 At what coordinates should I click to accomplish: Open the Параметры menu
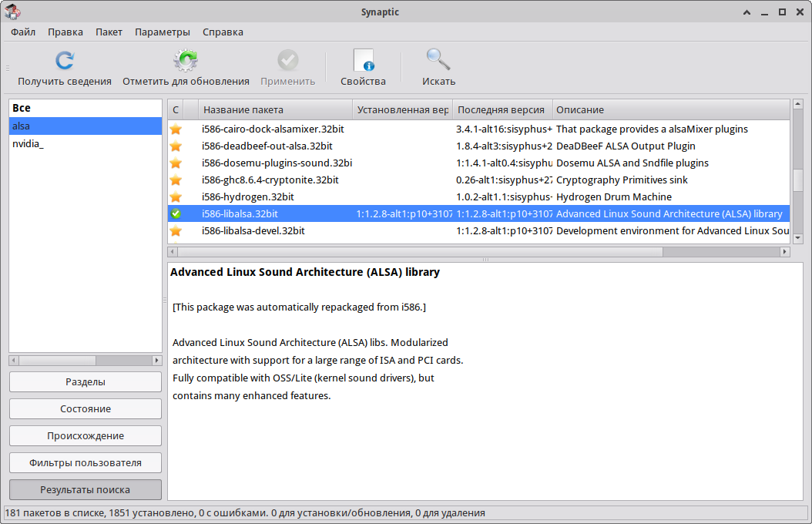[162, 32]
